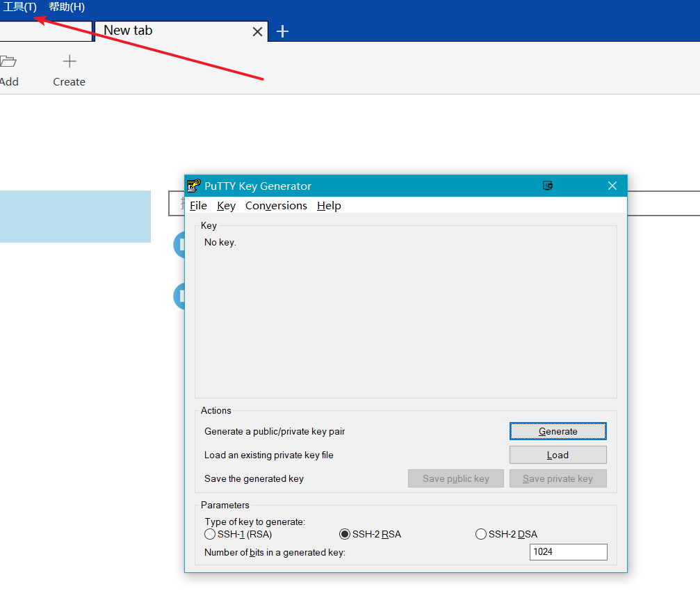Click the number of bits field showing 1024
The height and width of the screenshot is (598, 700).
coord(569,552)
